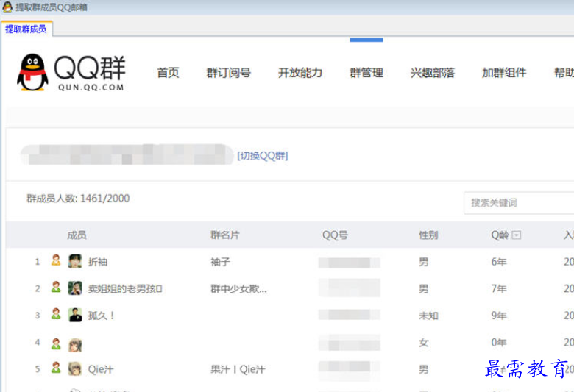Open 加群组件 navigation item
574x392 pixels.
click(504, 73)
